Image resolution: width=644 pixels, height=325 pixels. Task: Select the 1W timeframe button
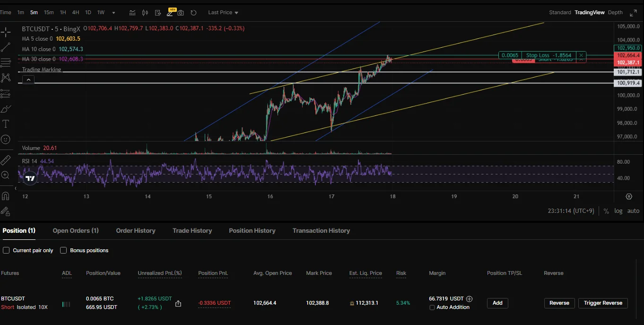click(101, 12)
